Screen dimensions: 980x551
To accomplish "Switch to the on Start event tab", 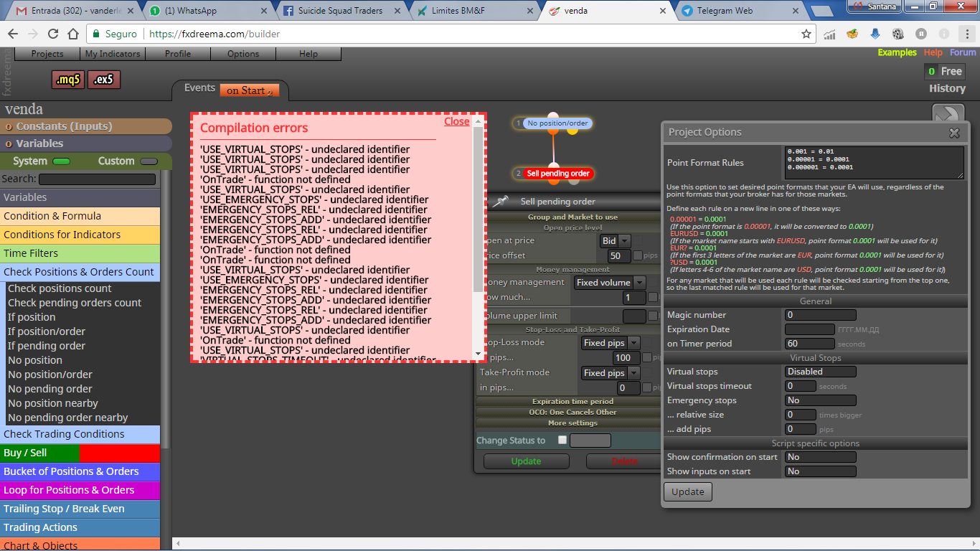I will pyautogui.click(x=250, y=90).
